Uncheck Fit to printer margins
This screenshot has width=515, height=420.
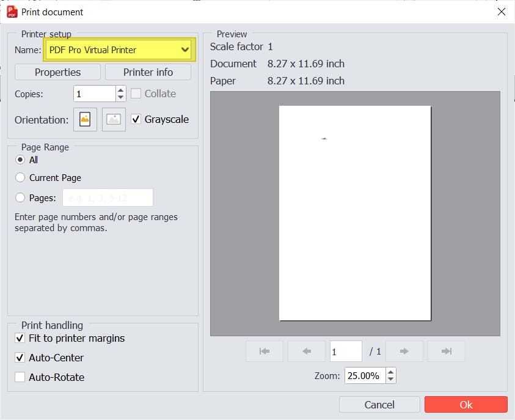tap(21, 338)
